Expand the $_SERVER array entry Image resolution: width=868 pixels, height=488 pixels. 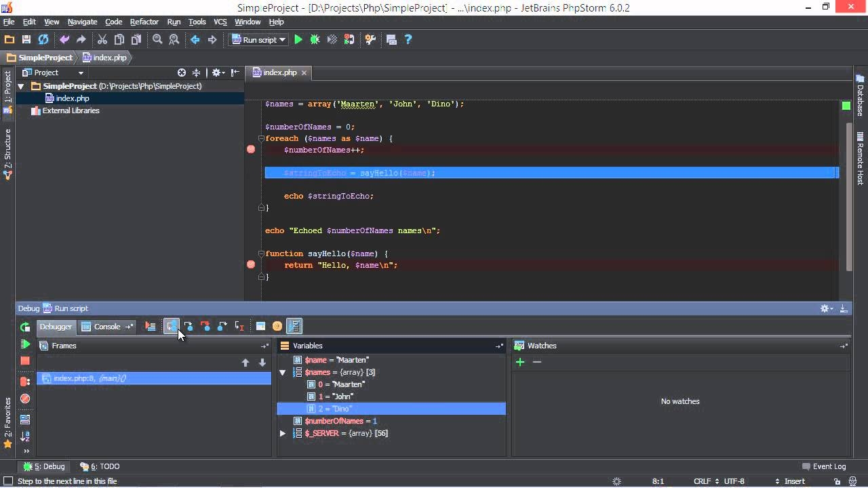click(283, 433)
